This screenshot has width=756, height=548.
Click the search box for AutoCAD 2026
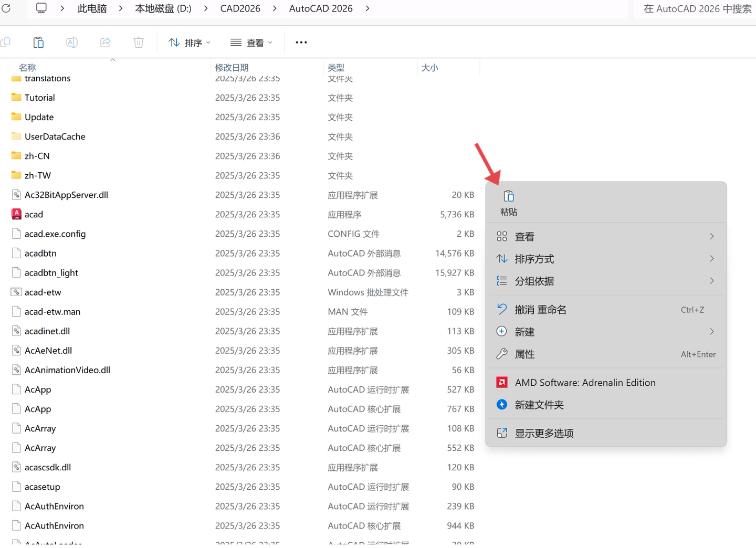(x=695, y=8)
